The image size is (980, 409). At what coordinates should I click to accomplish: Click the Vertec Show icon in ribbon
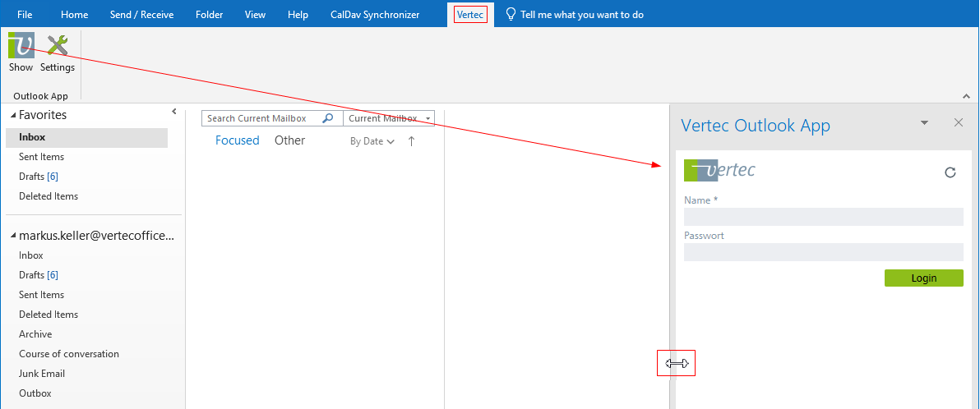pyautogui.click(x=21, y=46)
